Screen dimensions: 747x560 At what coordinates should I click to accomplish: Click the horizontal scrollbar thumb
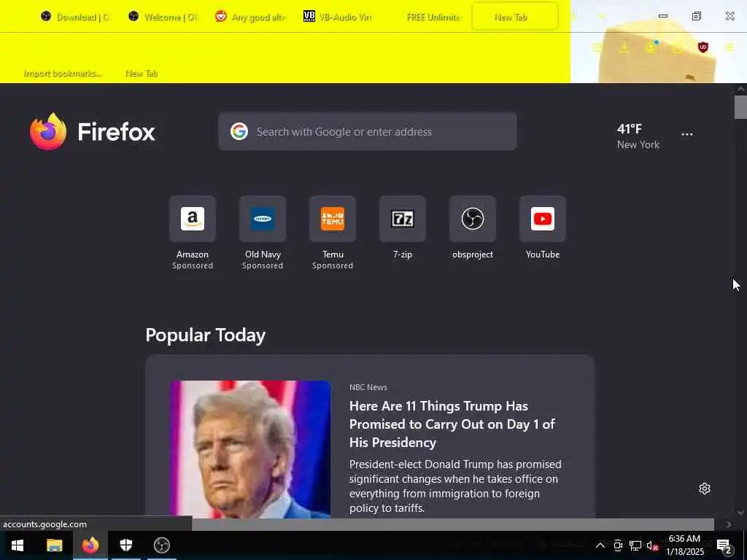tap(452, 524)
